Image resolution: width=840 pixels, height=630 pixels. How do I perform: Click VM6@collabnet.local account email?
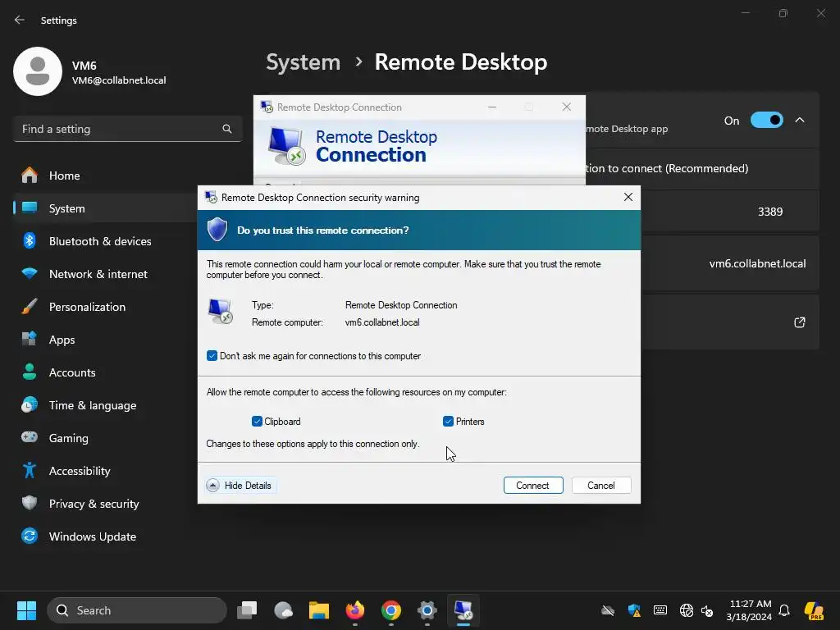pyautogui.click(x=119, y=80)
